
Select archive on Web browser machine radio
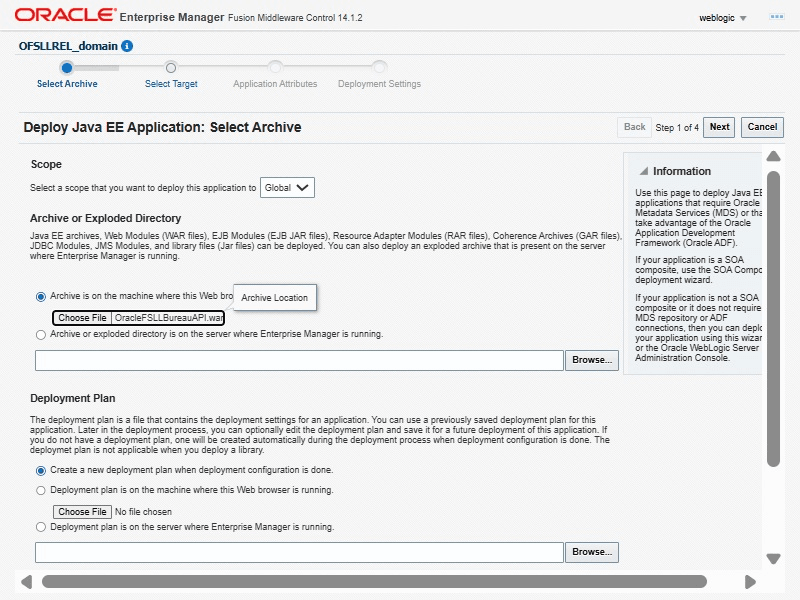click(x=41, y=297)
